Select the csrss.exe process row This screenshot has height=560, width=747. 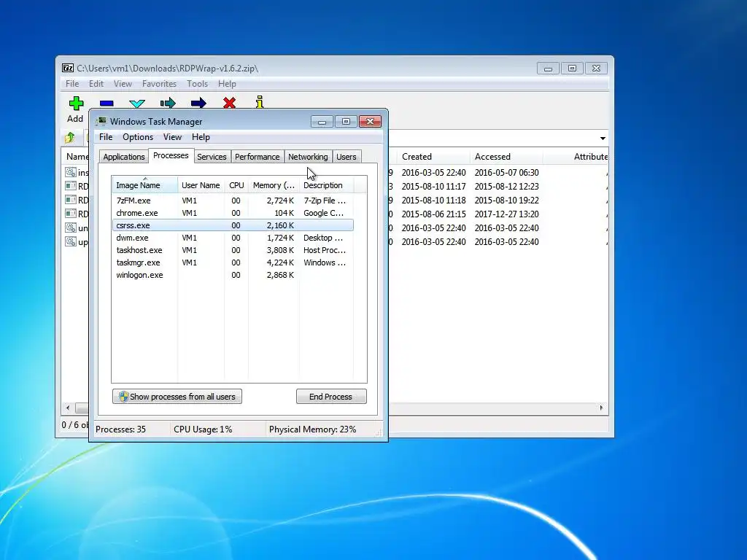pos(233,225)
